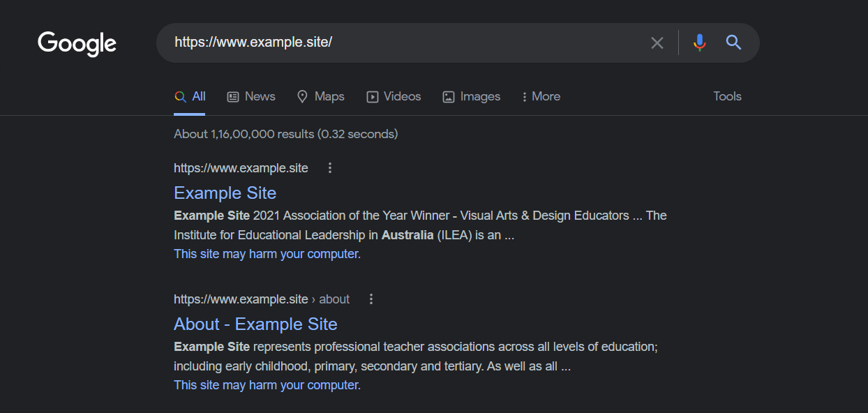The width and height of the screenshot is (868, 413).
Task: Clear the search box with X icon
Action: (x=657, y=43)
